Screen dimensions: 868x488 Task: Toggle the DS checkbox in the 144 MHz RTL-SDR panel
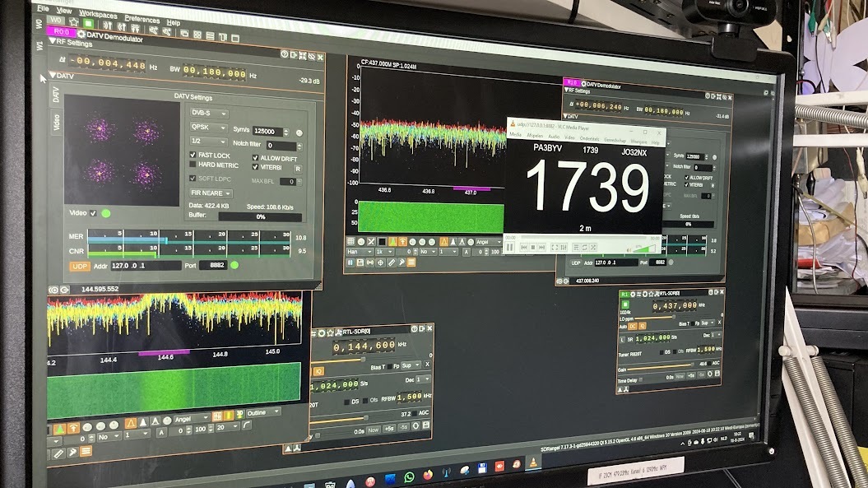(x=346, y=402)
